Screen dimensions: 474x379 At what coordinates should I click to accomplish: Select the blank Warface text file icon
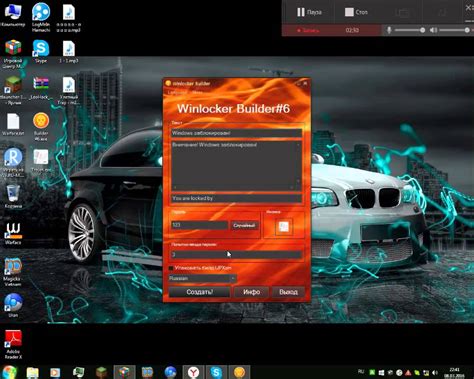coord(13,124)
